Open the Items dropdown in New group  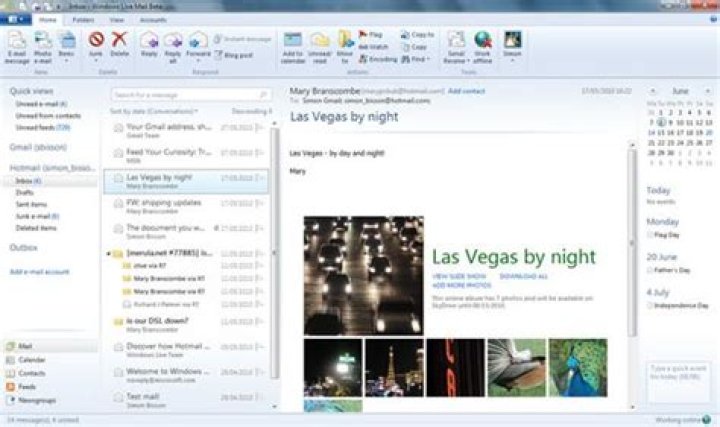tap(66, 47)
